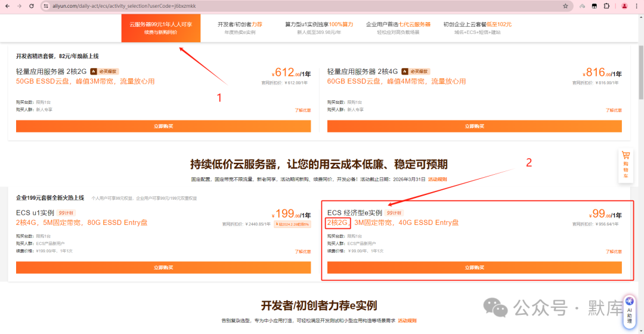Select the 云服务器99元1年人人可享 tab
The image size is (644, 334).
point(161,28)
